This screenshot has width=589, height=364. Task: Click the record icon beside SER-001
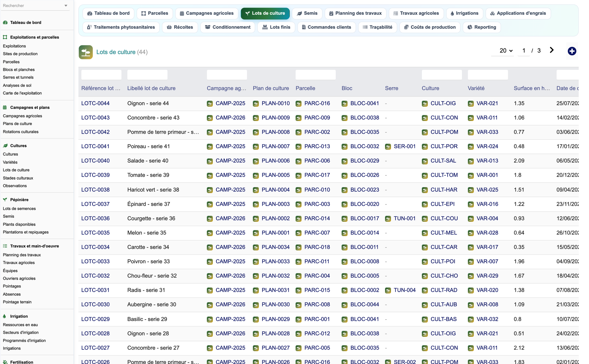pyautogui.click(x=388, y=147)
